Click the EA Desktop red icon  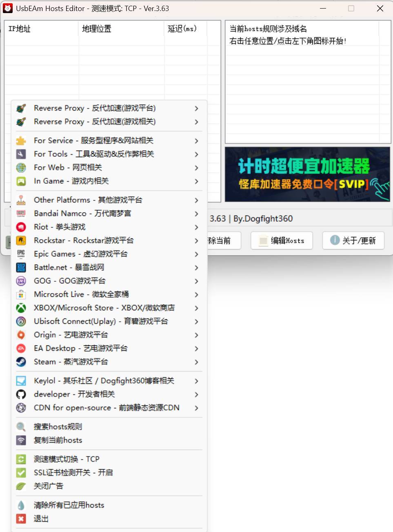(21, 348)
